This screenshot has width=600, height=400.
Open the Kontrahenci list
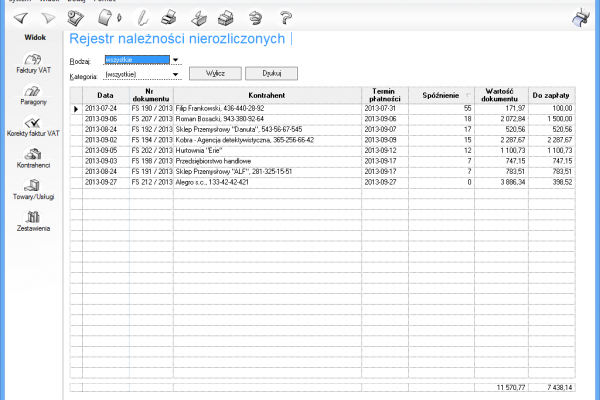point(33,157)
